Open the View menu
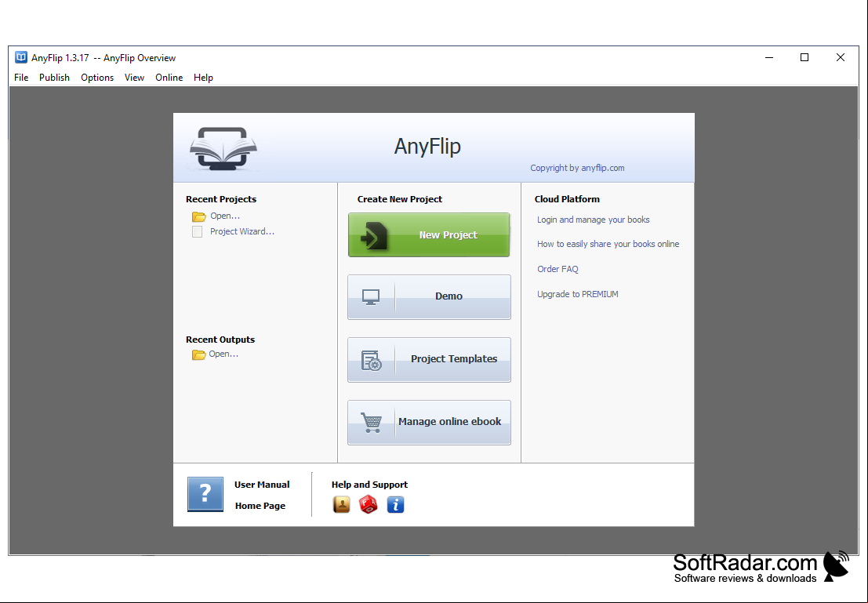Image resolution: width=868 pixels, height=603 pixels. (x=134, y=78)
